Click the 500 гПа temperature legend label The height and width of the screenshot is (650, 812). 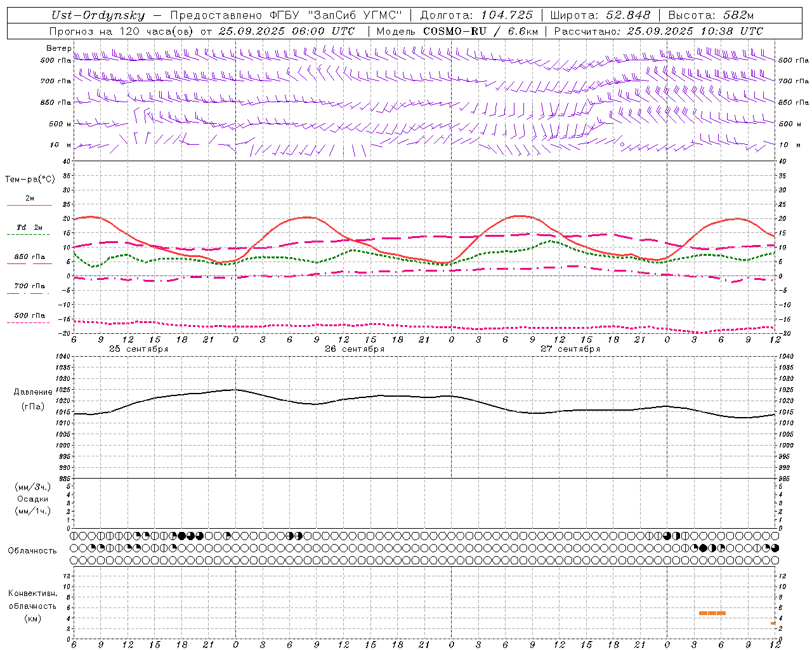tap(30, 315)
